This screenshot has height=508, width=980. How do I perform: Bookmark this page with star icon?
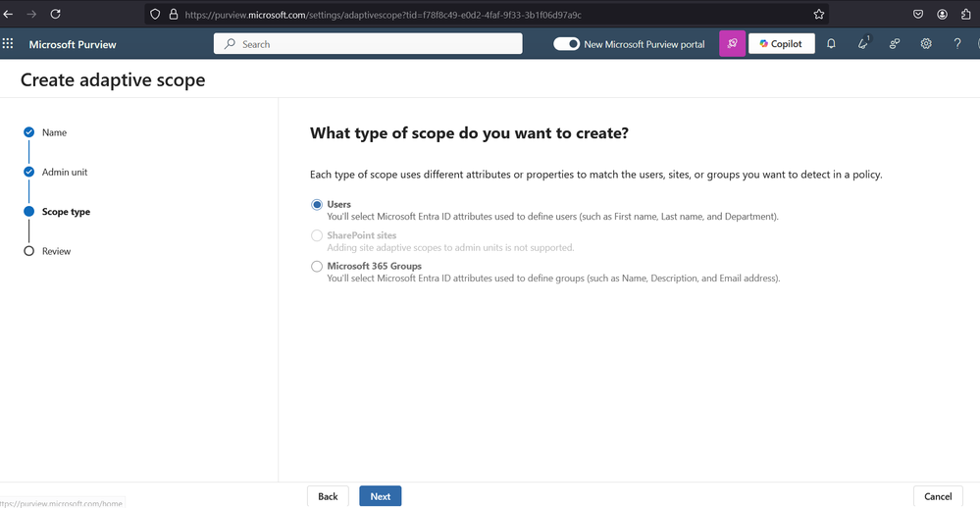(819, 15)
